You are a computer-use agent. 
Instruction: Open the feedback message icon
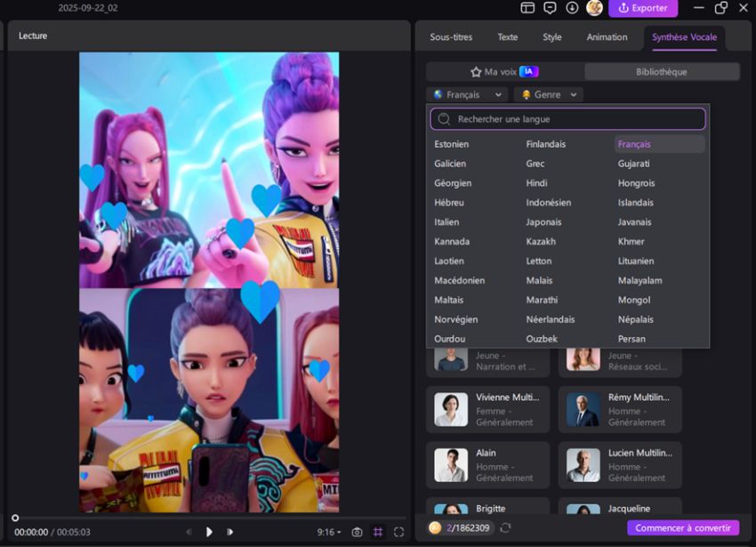click(550, 8)
